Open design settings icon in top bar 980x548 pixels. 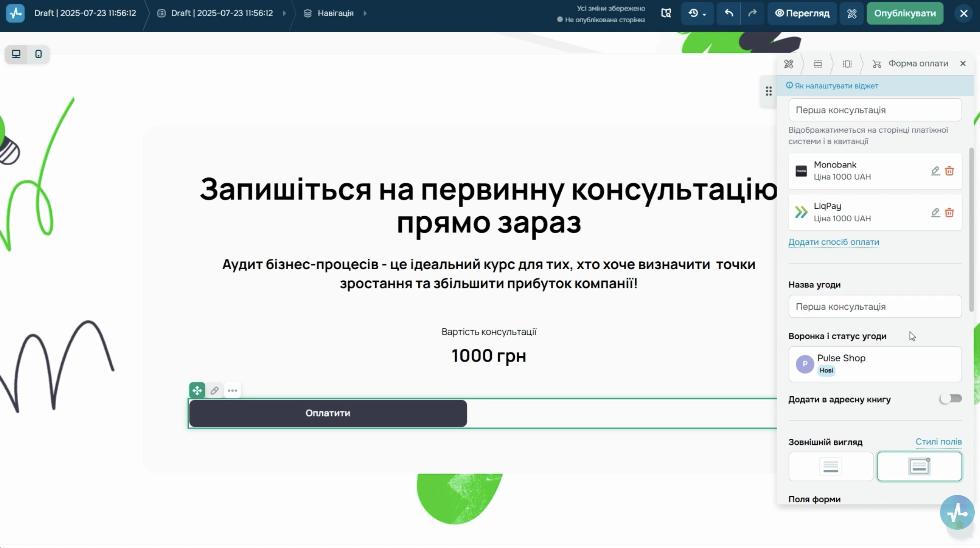[x=852, y=13]
